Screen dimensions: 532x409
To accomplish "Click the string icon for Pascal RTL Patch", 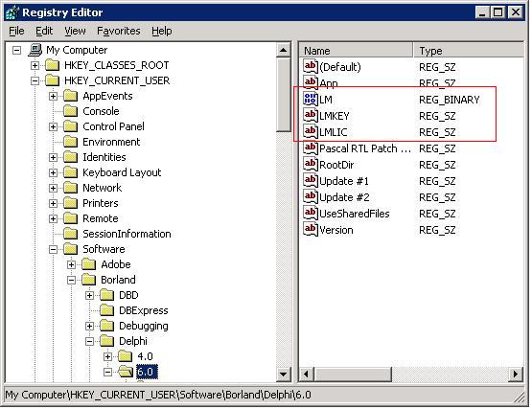I will point(311,148).
